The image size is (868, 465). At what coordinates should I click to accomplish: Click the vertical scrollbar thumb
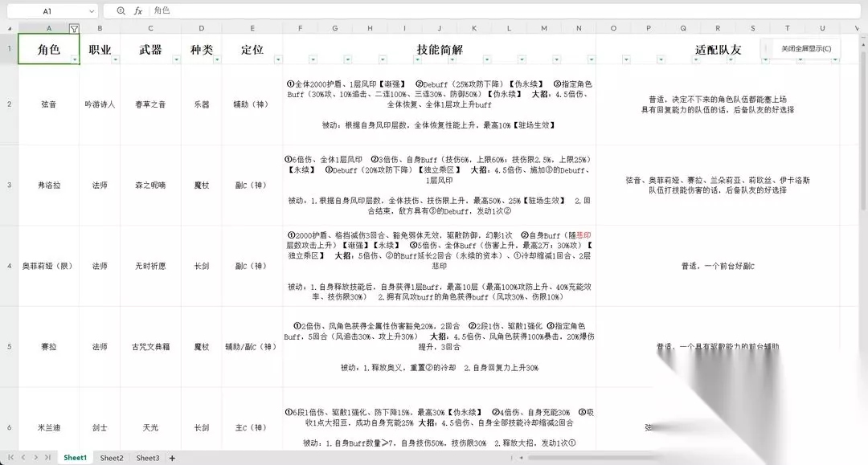[x=863, y=128]
